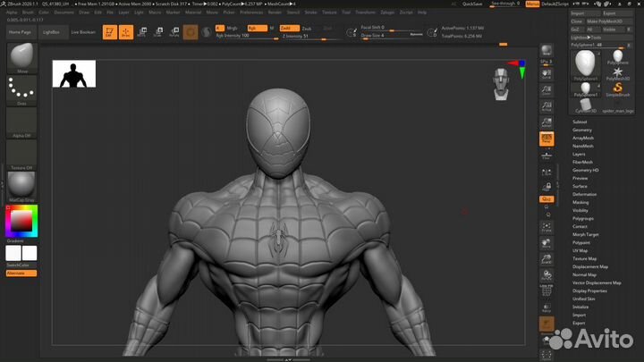Toggle the Zadd button
Image resolution: width=644 pixels, height=362 pixels.
tap(289, 28)
